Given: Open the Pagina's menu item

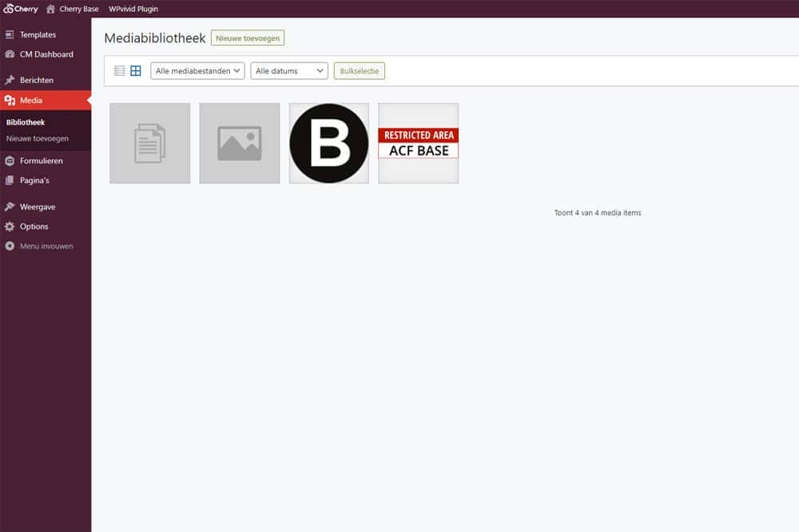Looking at the screenshot, I should tap(34, 181).
